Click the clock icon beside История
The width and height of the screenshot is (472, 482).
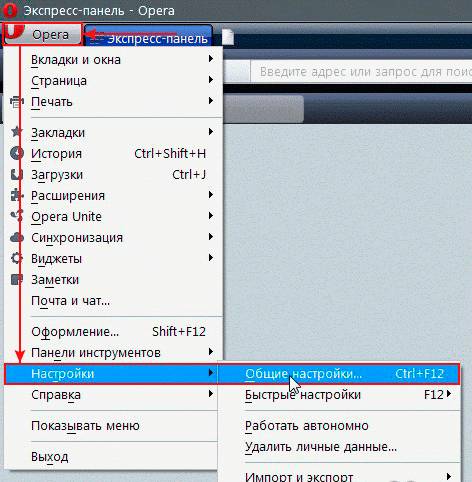click(x=17, y=153)
